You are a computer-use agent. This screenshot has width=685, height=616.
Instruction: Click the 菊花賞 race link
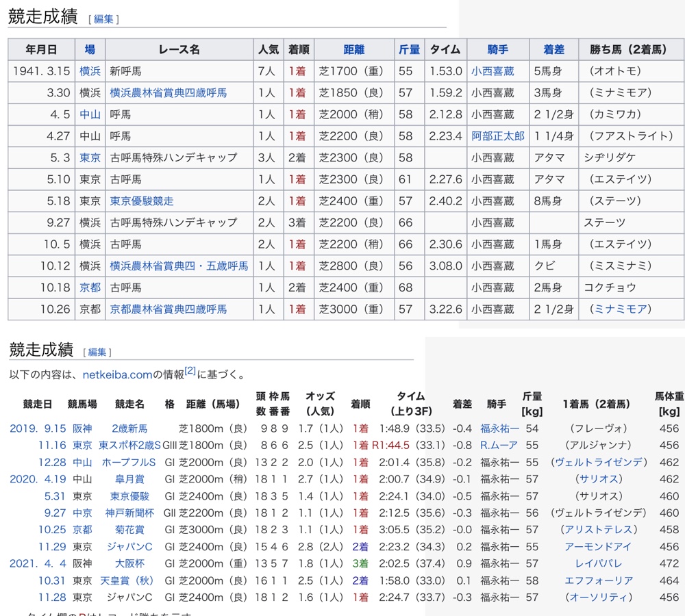coord(129,530)
